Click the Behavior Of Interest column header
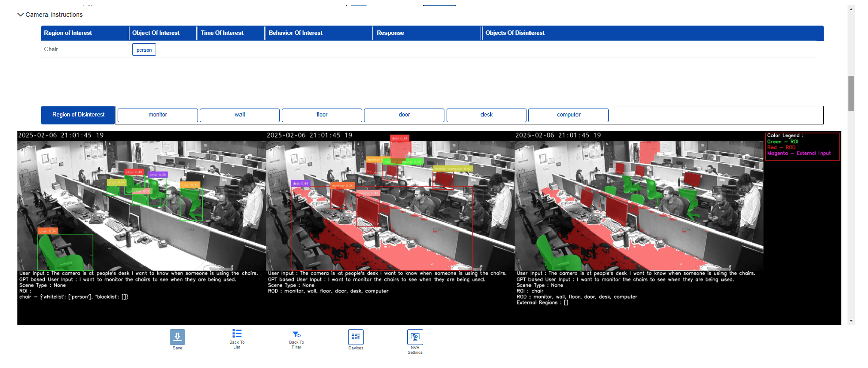This screenshot has height=368, width=868. 296,33
